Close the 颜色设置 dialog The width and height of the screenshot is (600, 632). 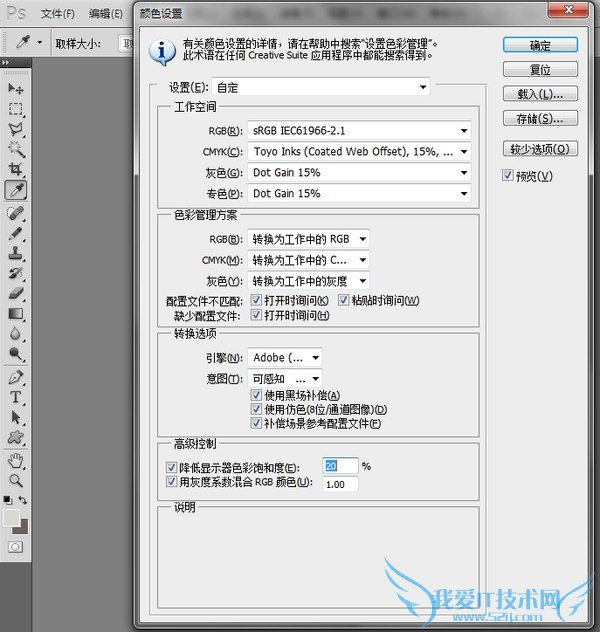pos(568,10)
